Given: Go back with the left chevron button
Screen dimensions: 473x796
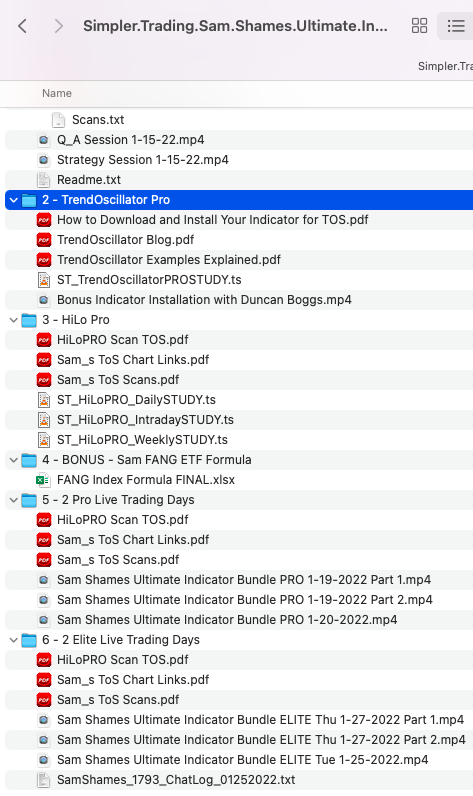Looking at the screenshot, I should 22,26.
